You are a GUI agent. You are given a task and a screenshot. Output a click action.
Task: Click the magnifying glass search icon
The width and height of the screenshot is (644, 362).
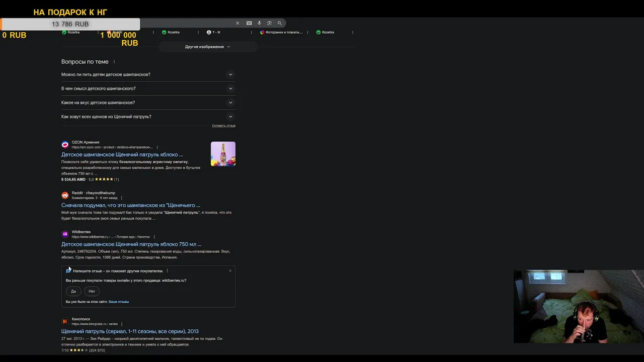pyautogui.click(x=280, y=23)
